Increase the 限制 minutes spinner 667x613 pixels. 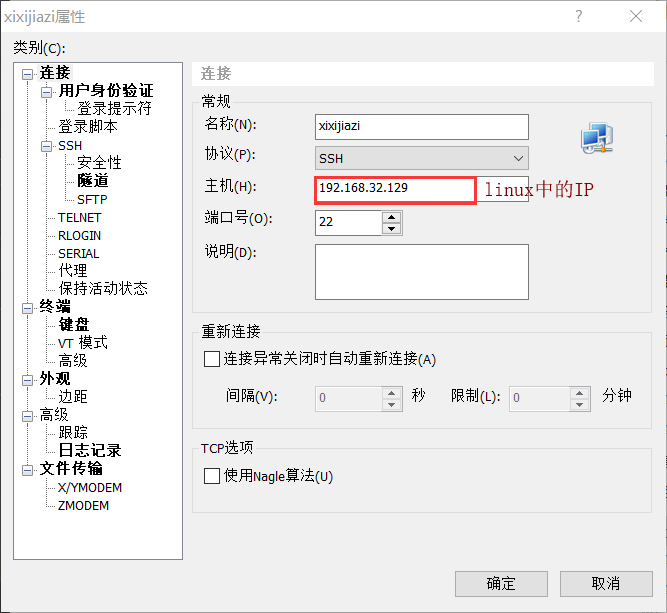[x=579, y=393]
